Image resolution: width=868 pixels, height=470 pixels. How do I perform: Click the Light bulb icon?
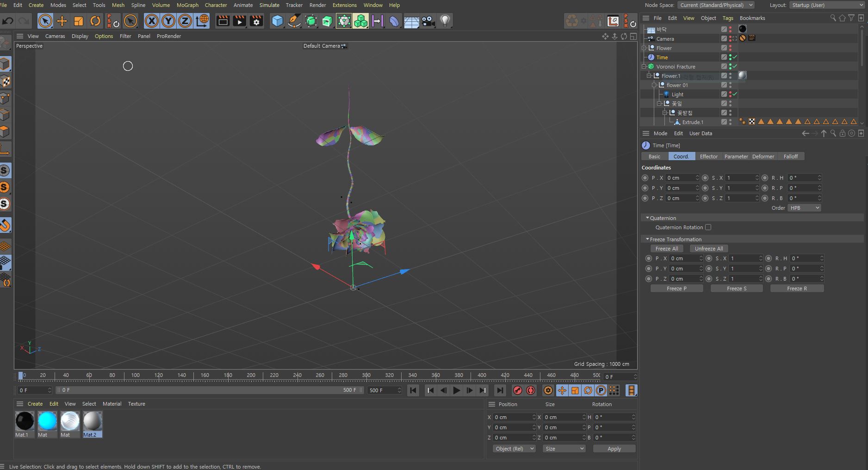(445, 21)
